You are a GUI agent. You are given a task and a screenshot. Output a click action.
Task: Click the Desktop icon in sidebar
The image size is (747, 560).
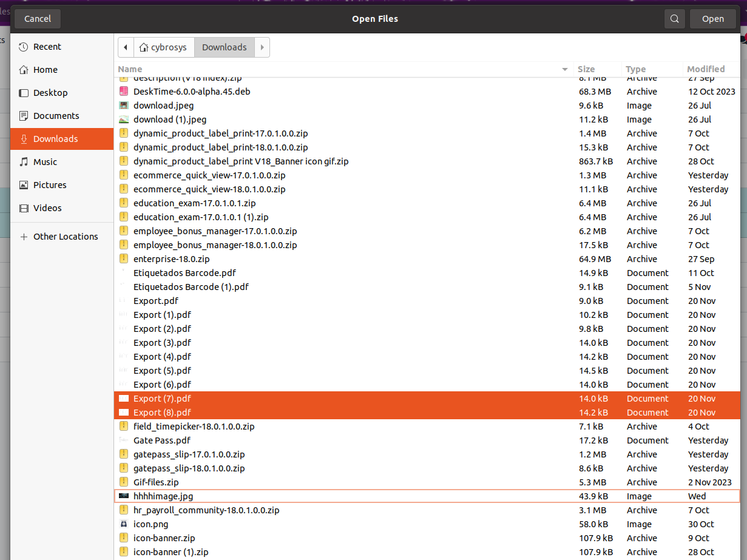pos(24,93)
